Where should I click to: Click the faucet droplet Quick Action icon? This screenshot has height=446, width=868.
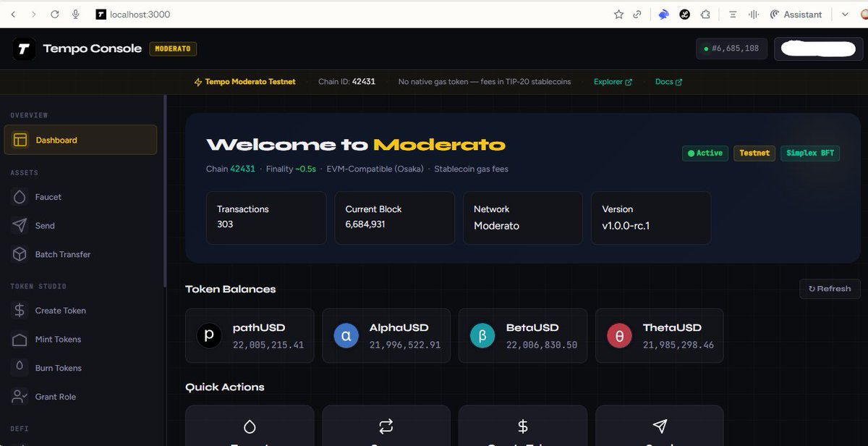click(x=250, y=426)
